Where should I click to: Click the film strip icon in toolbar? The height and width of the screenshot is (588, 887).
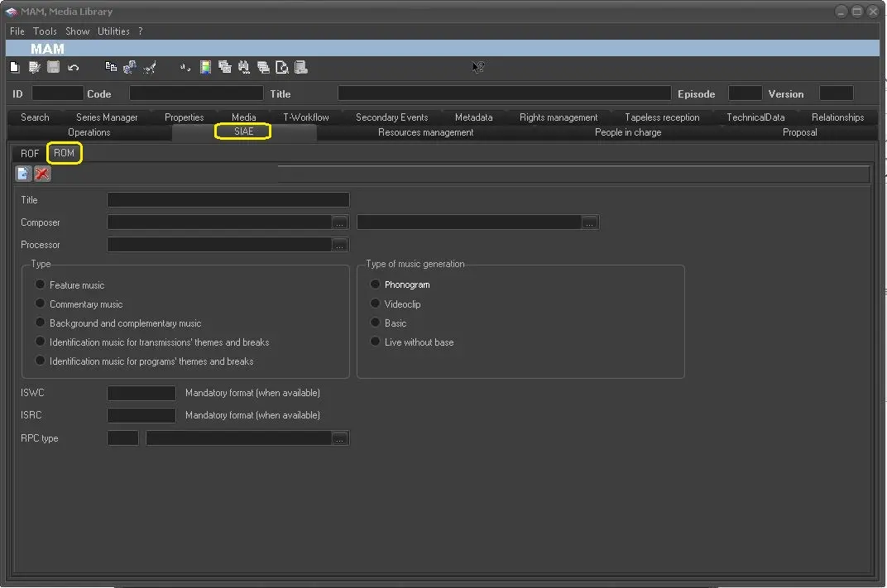coord(205,68)
